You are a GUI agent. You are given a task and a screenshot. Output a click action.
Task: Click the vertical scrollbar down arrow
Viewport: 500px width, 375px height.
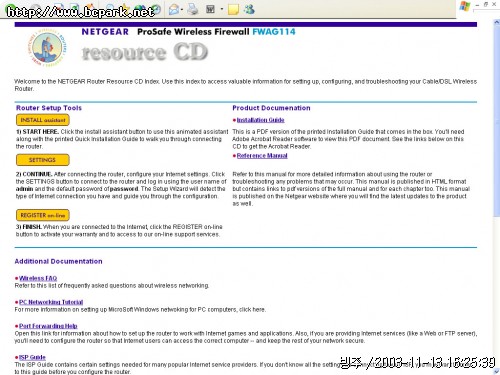[x=496, y=371]
